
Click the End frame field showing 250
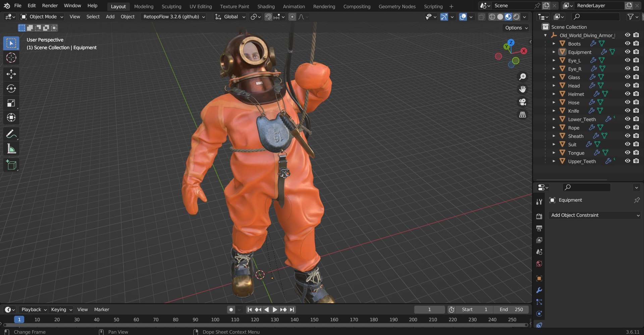[x=511, y=310]
